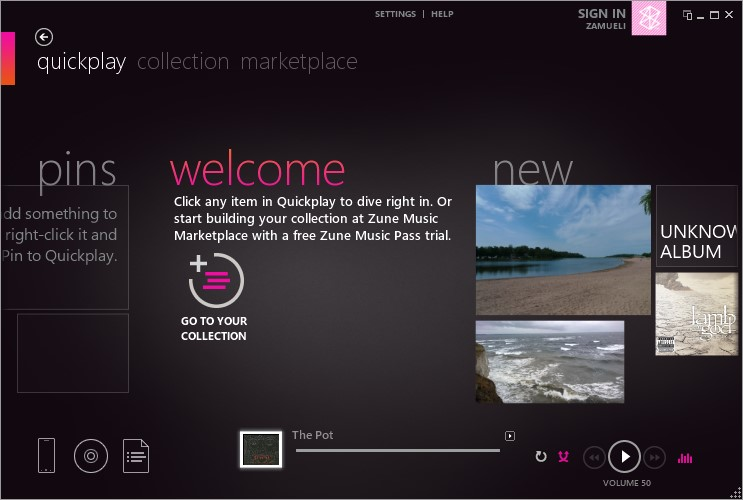Open the disc burn icon
743x500 pixels.
(91, 456)
